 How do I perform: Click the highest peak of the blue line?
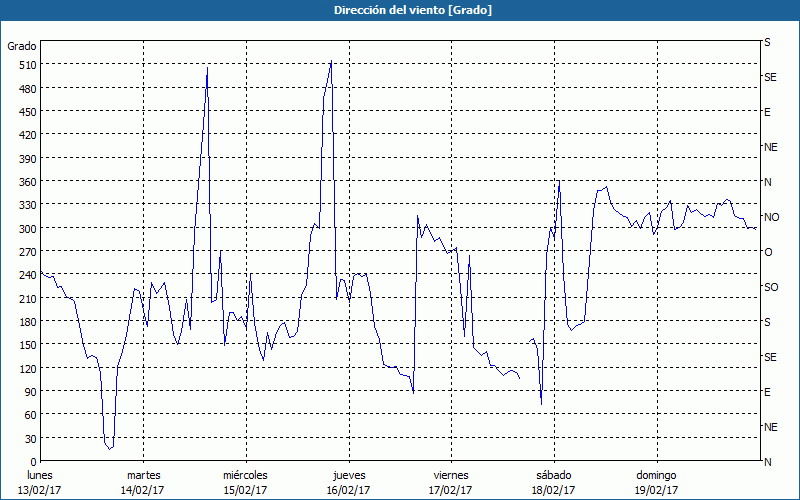331,61
